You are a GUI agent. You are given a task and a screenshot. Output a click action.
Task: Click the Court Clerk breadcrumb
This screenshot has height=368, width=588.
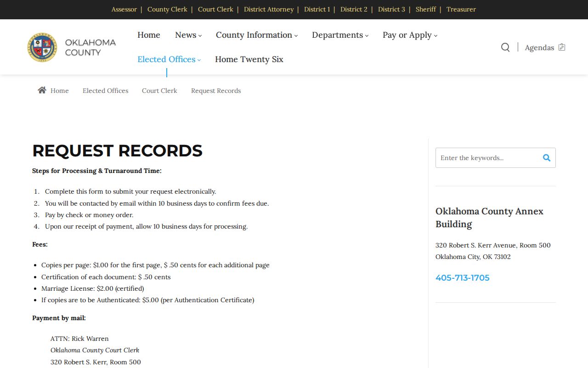point(159,91)
